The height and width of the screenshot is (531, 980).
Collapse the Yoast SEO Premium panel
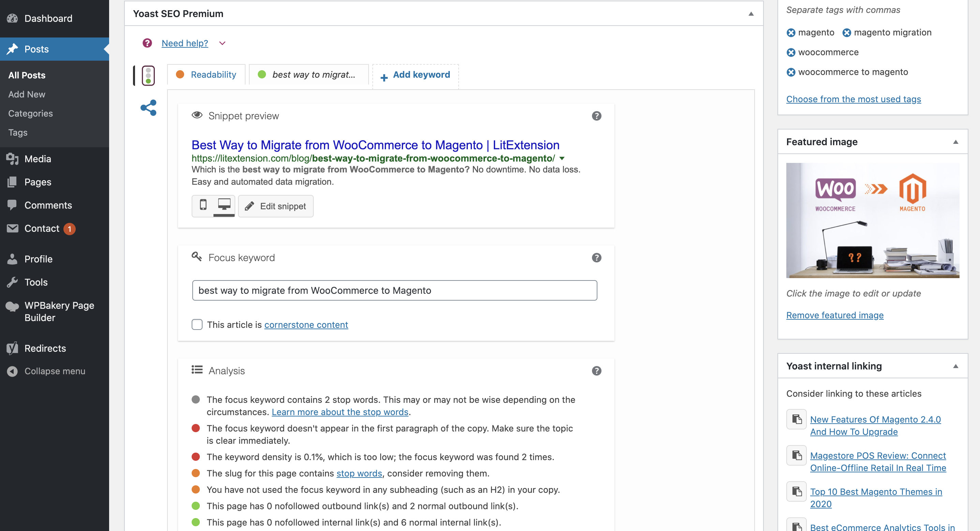751,14
